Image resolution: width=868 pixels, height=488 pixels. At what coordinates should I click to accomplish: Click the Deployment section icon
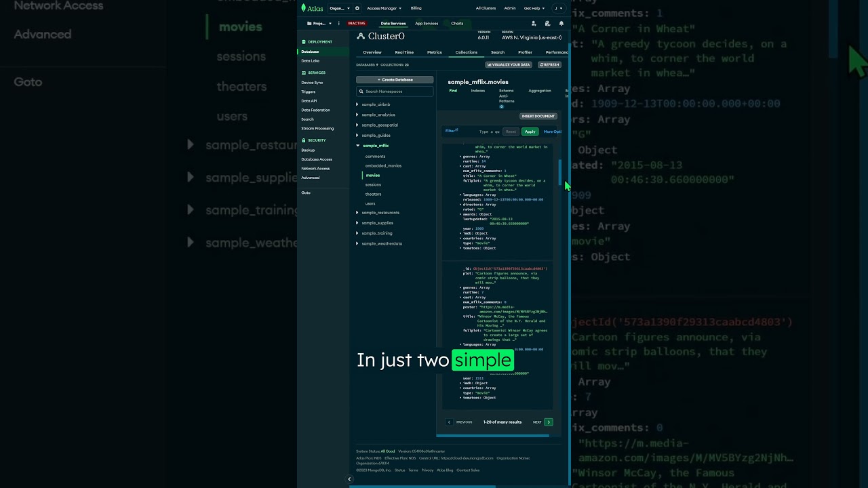(304, 42)
